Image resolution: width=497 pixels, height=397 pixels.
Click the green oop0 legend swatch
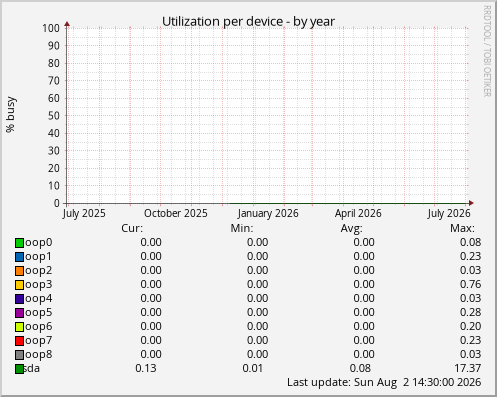tap(19, 243)
